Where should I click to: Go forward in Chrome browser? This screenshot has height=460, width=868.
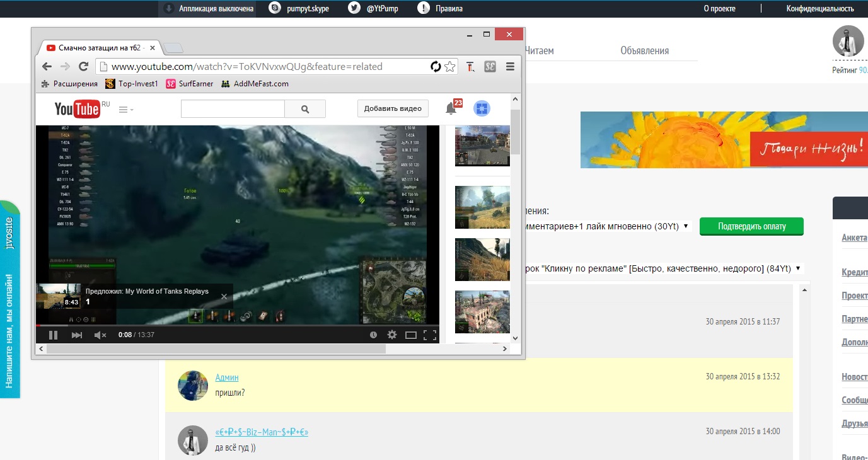[x=65, y=66]
